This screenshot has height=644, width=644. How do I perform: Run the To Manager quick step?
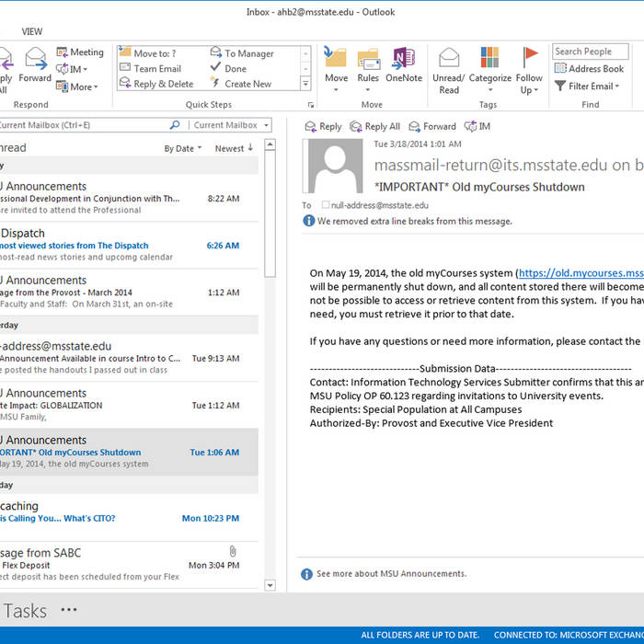click(x=242, y=53)
